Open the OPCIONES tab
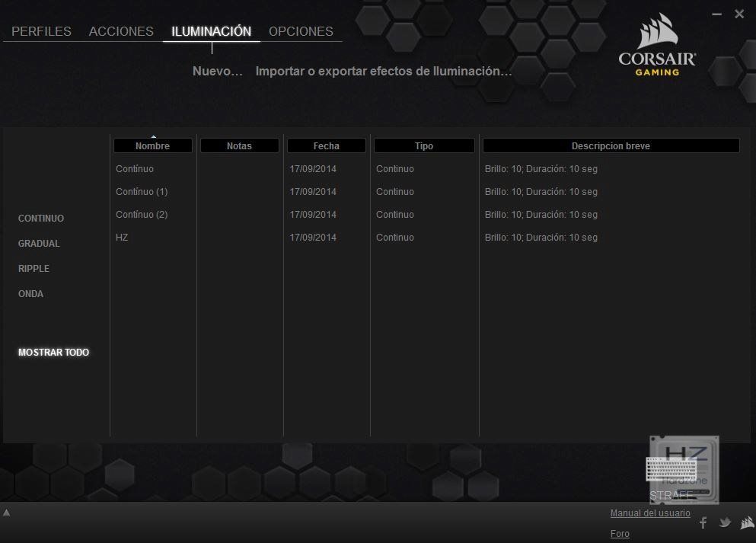 (x=301, y=31)
